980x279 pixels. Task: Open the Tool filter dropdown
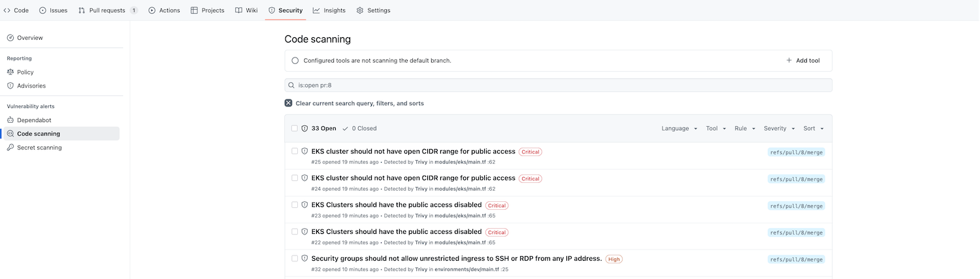[x=715, y=129]
